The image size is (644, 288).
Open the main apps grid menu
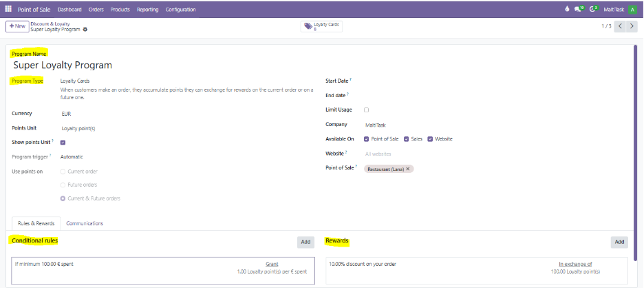coord(8,10)
